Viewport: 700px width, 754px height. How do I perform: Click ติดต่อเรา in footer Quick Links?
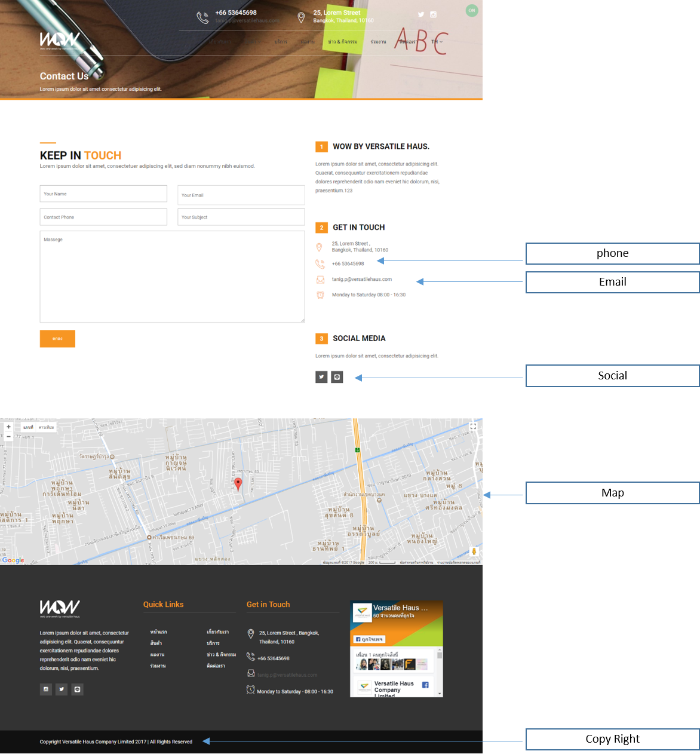click(x=216, y=666)
